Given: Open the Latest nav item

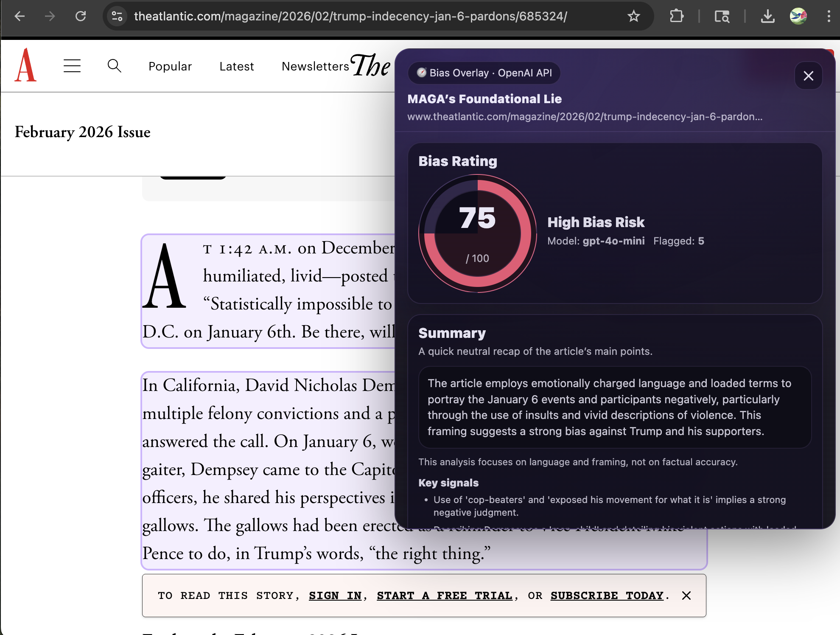Looking at the screenshot, I should point(237,66).
